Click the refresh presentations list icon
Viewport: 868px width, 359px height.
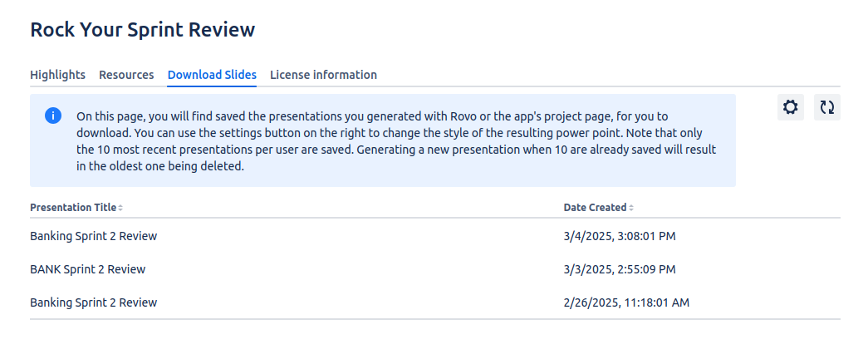pos(826,107)
